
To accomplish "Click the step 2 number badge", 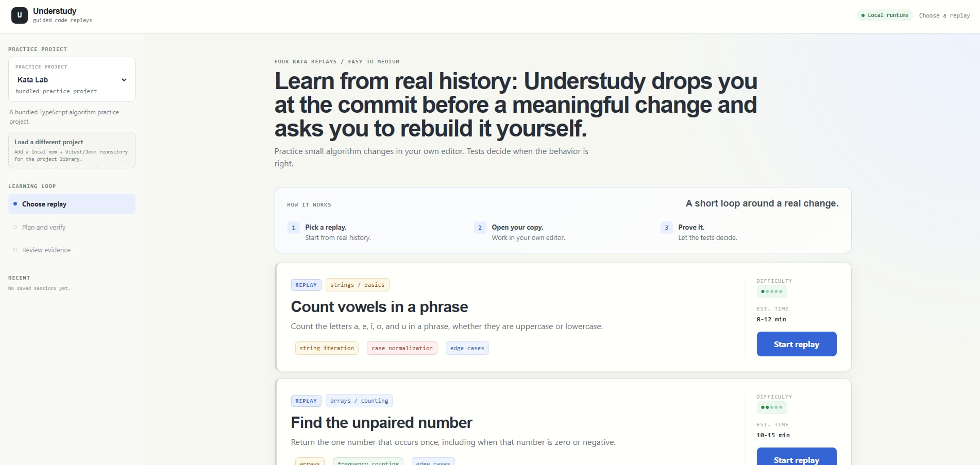I will pos(480,228).
